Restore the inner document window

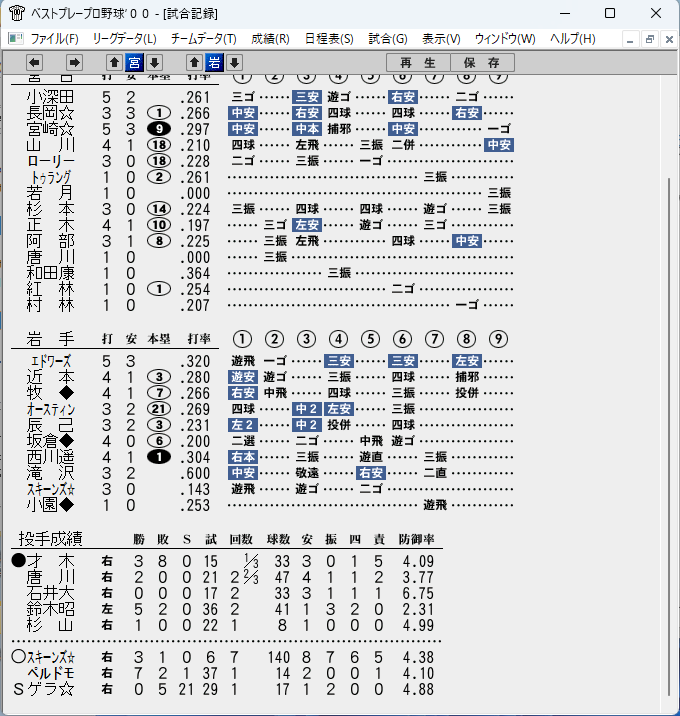tap(649, 39)
